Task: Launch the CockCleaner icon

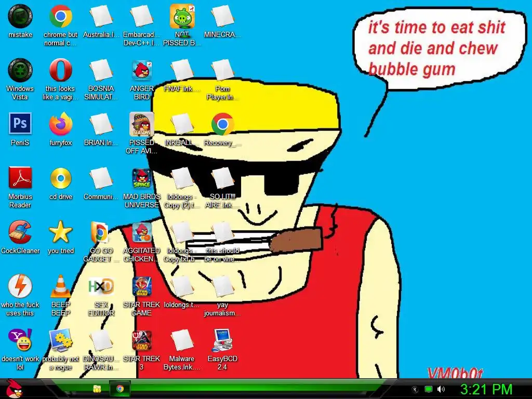Action: [x=20, y=232]
